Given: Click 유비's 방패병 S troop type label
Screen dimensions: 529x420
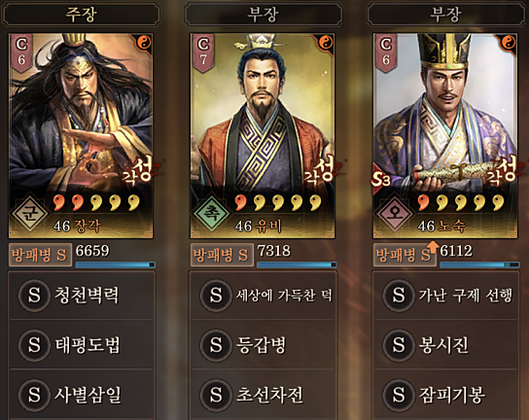Looking at the screenshot, I should click(222, 255).
